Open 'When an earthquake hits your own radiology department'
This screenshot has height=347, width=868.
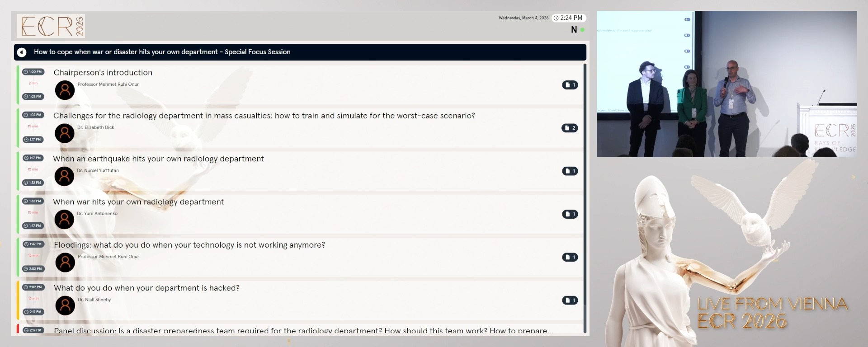[x=158, y=159]
